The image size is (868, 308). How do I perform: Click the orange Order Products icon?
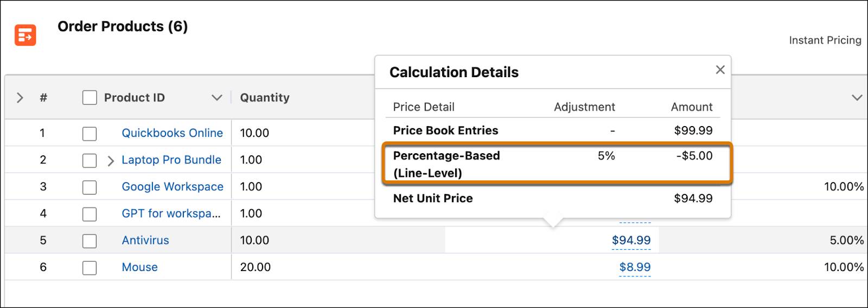25,35
